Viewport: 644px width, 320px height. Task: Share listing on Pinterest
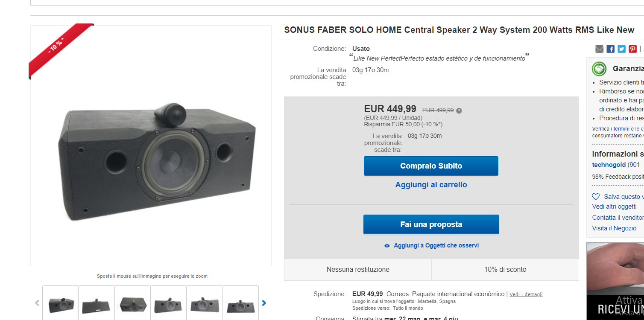coord(633,49)
